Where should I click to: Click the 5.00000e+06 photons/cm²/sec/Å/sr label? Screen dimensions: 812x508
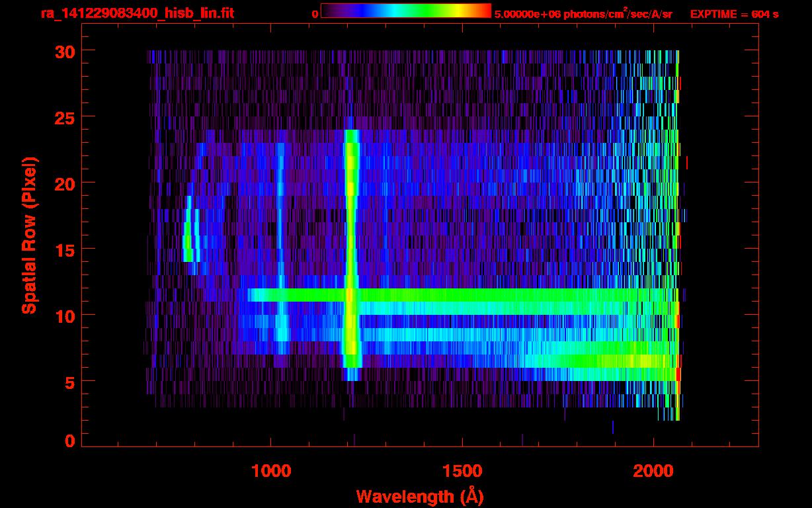pyautogui.click(x=583, y=13)
